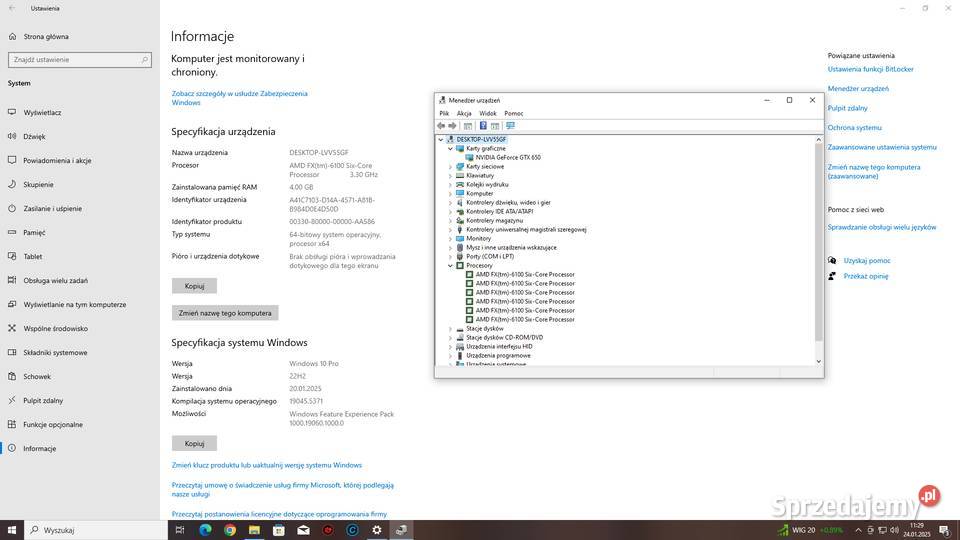Image resolution: width=960 pixels, height=540 pixels.
Task: Open Ustawienia funkcji BitLocker link
Action: tap(870, 69)
